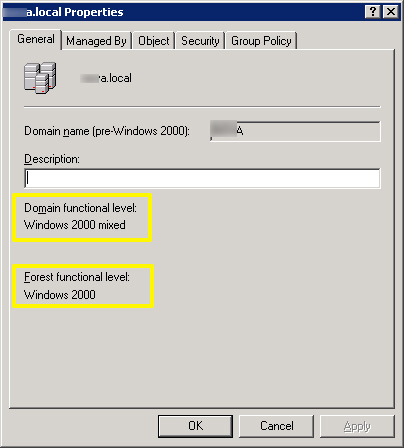The width and height of the screenshot is (404, 448).
Task: Click the pre-Windows 2000 domain name field
Action: coord(295,131)
